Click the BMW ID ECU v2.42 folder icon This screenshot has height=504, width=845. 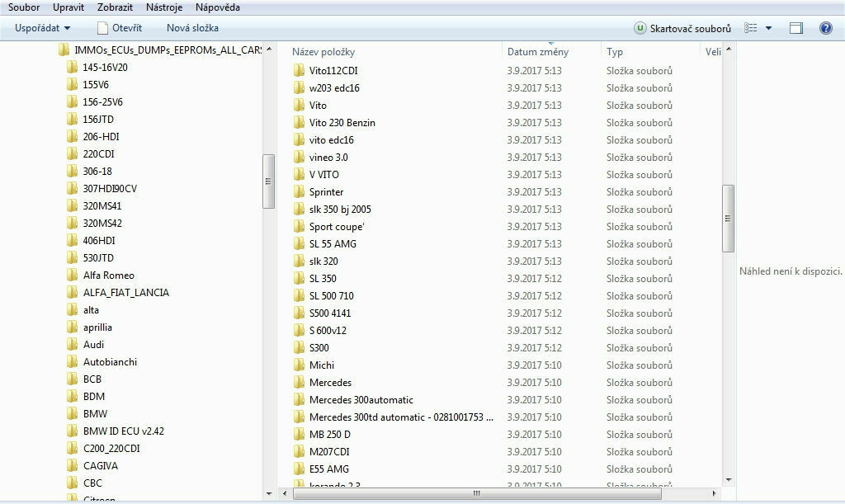point(73,431)
